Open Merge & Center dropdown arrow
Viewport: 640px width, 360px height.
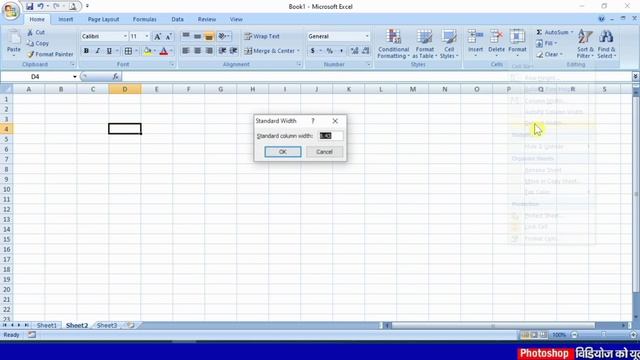tap(298, 51)
